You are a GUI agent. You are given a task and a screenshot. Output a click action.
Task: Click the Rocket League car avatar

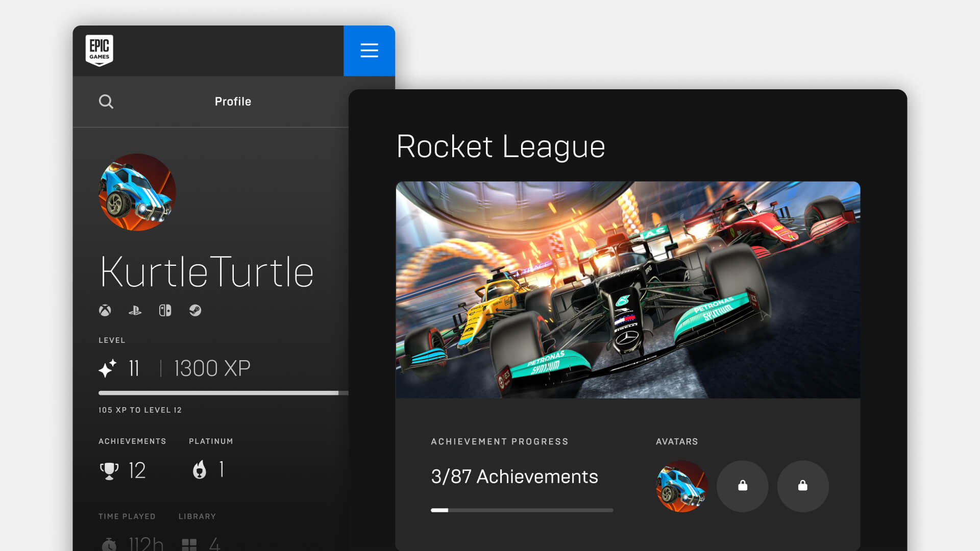(681, 485)
